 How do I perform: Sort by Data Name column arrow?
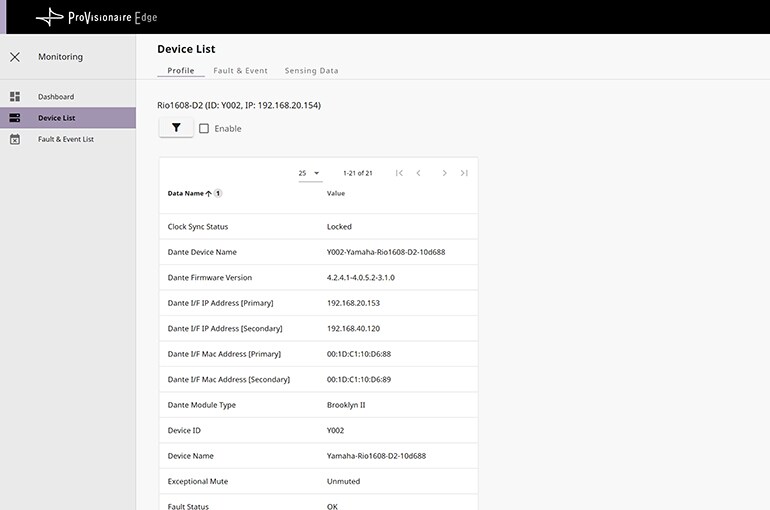point(208,193)
